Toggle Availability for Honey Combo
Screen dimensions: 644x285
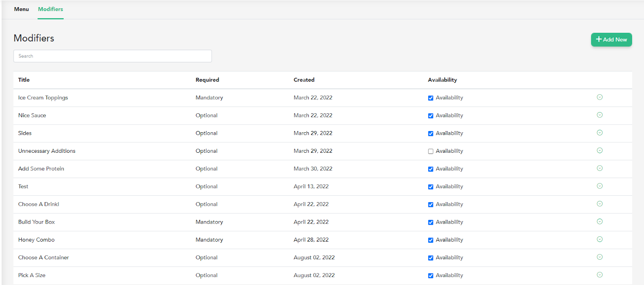(431, 240)
